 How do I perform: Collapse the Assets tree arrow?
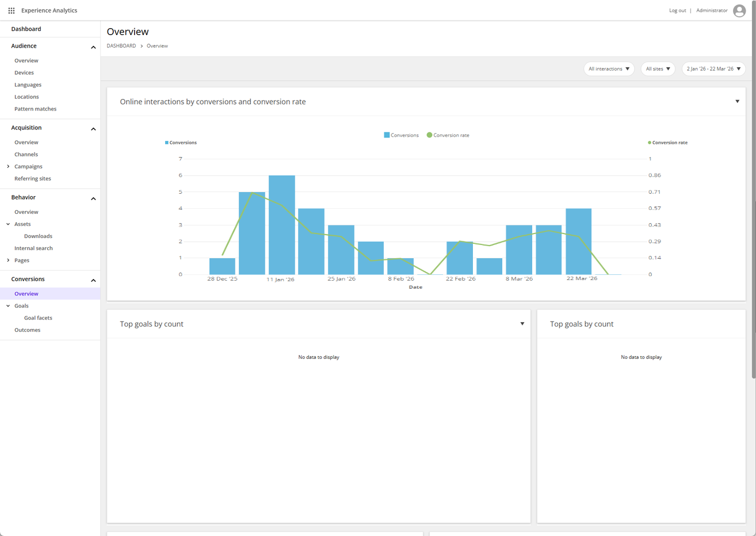[8, 224]
